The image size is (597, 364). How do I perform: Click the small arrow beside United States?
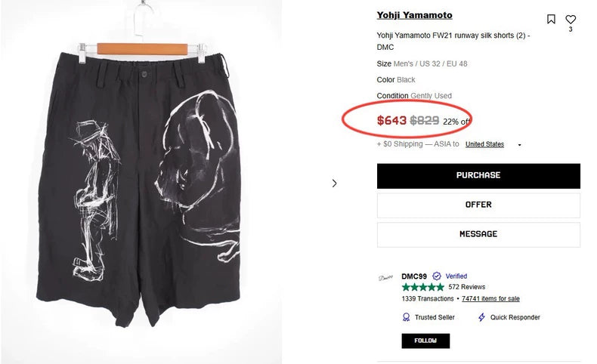pos(520,145)
